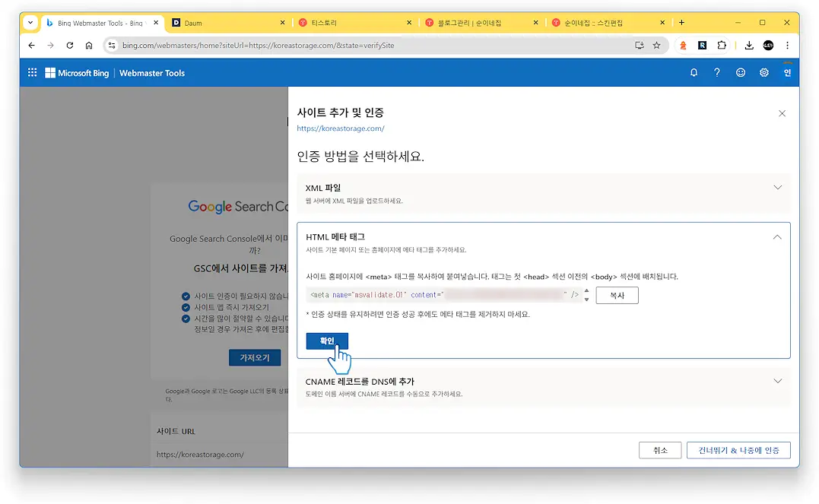
Task: Expand the CNAME 레코드를 DNS에 추가 section
Action: pos(777,381)
